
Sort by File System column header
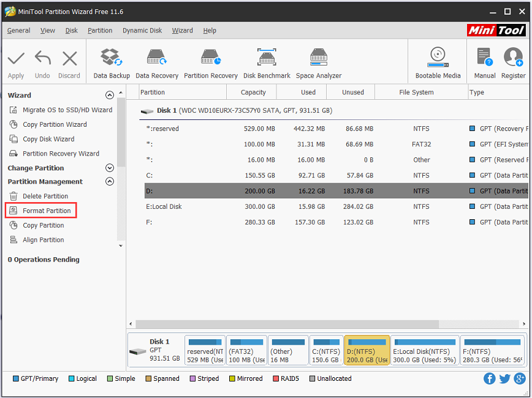pyautogui.click(x=421, y=92)
